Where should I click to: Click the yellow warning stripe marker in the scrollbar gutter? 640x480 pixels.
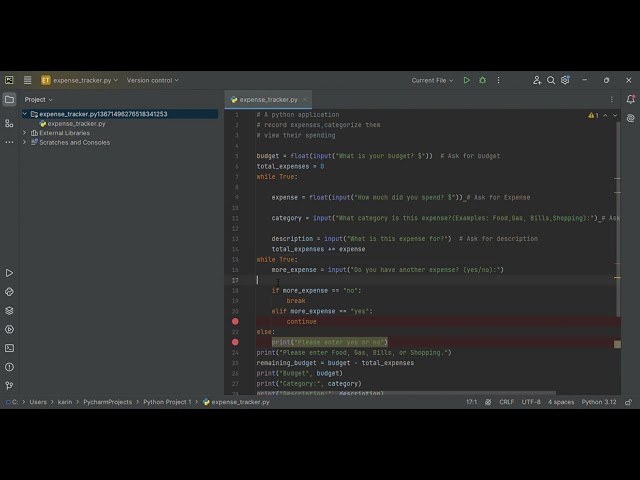[x=617, y=278]
